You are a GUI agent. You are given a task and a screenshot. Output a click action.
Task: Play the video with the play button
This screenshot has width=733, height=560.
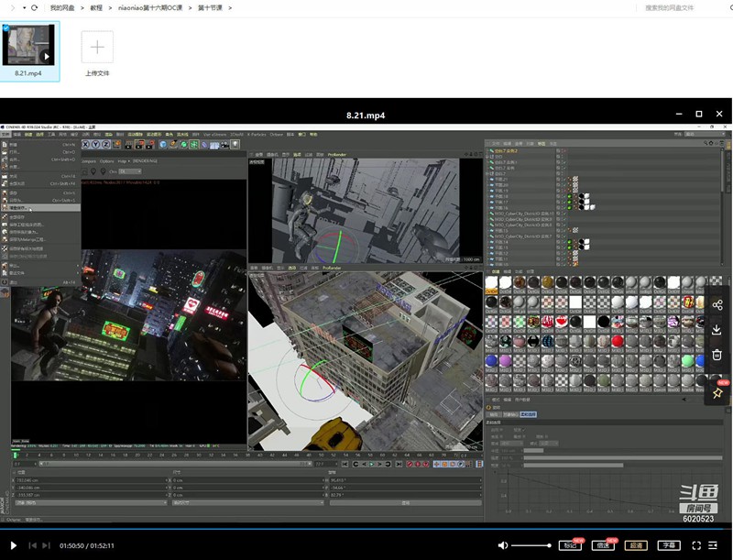point(13,545)
